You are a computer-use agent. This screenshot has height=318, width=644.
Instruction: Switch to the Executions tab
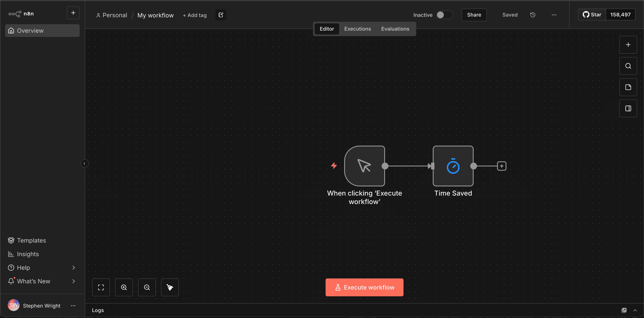[x=357, y=29]
